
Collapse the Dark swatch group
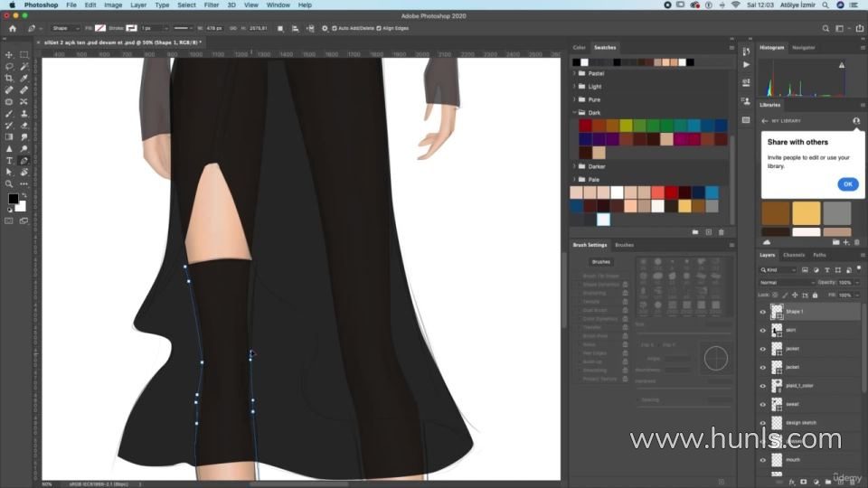[574, 113]
